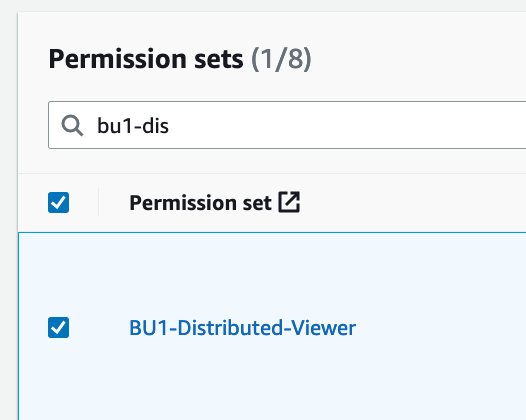
Task: Click the magnifying glass search icon
Action: [x=72, y=125]
